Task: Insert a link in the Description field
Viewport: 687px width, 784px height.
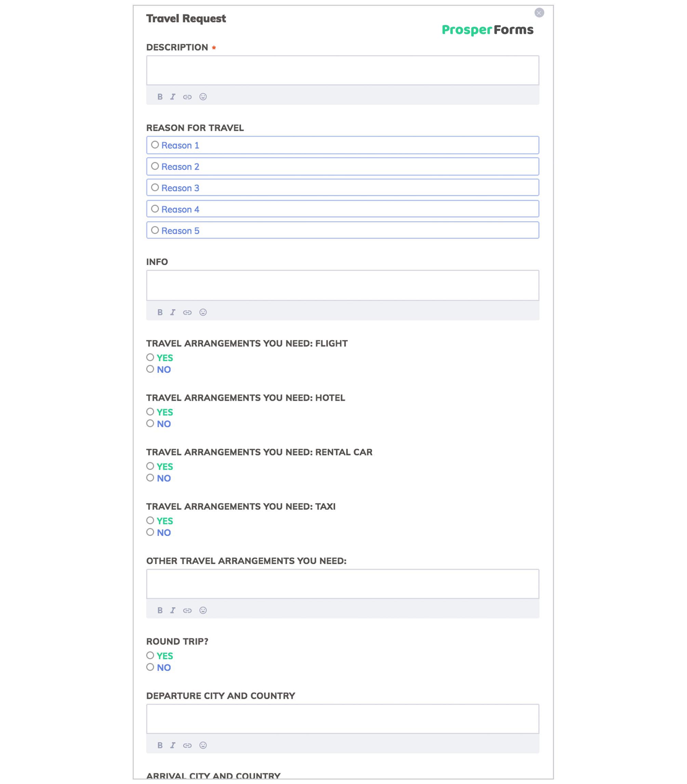Action: click(188, 97)
